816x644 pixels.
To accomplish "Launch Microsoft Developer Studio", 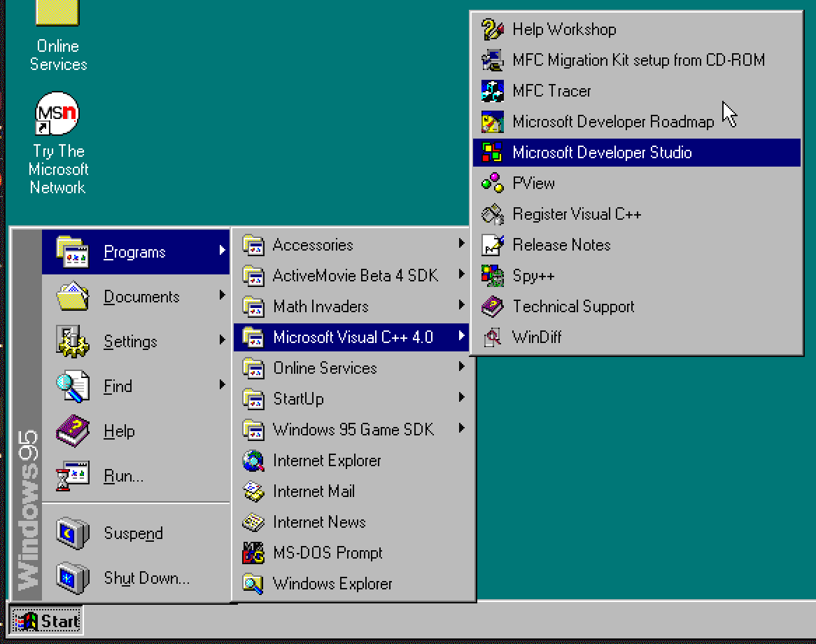I will point(603,153).
